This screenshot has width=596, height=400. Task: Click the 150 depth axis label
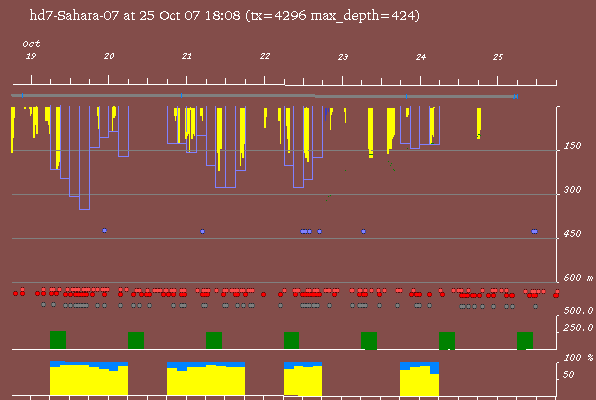click(x=572, y=146)
